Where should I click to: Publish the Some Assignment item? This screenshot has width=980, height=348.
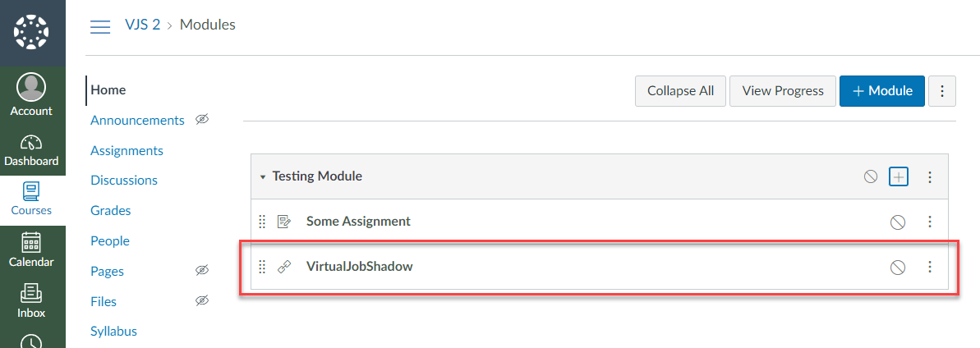point(898,222)
